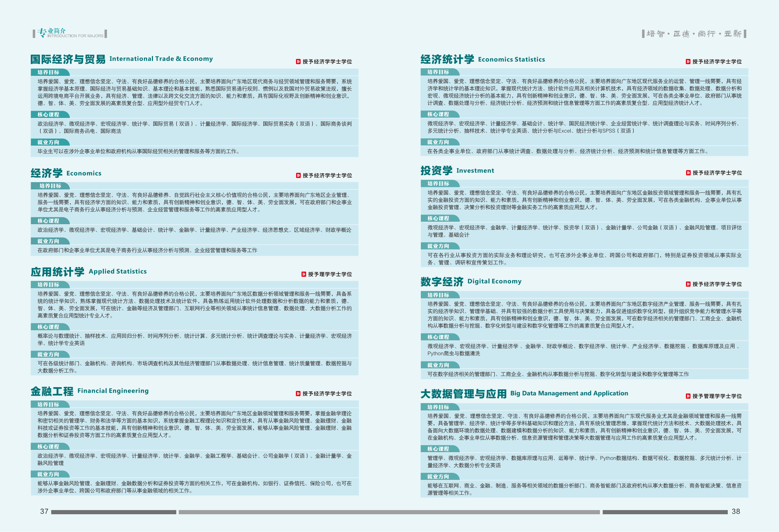Image resolution: width=779 pixels, height=532 pixels.
Task: Open 核心课程 tab under 金融工程
Action: click(50, 447)
